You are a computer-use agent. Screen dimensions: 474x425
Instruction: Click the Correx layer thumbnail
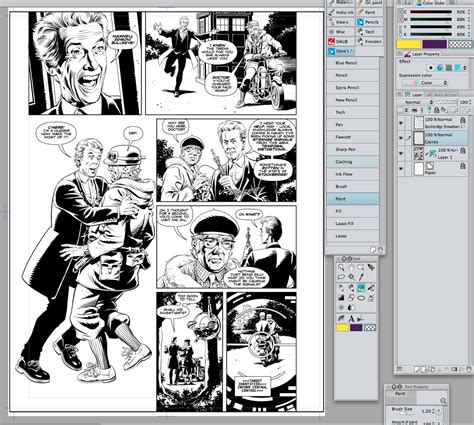(x=418, y=137)
